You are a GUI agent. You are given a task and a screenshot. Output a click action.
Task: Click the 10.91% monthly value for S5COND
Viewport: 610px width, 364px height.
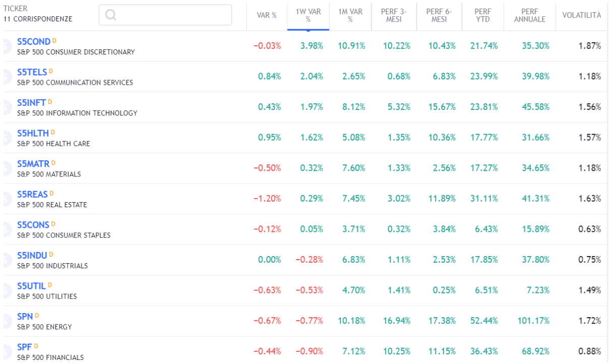[351, 45]
